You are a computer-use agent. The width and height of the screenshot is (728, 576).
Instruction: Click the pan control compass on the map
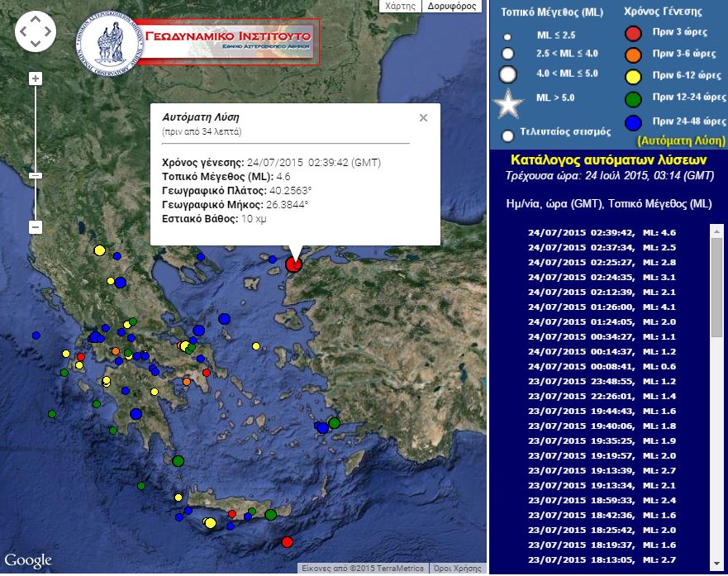coord(36,31)
